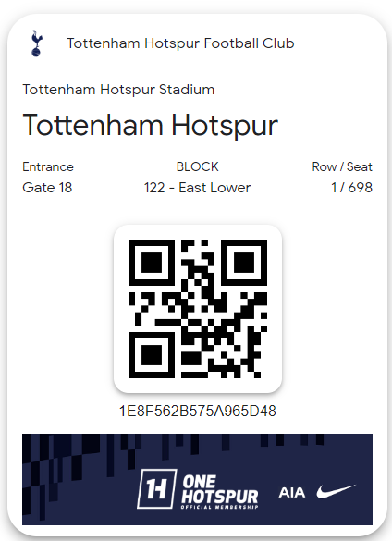
Task: Click the One Hotspur 1H badge icon
Action: (x=156, y=488)
